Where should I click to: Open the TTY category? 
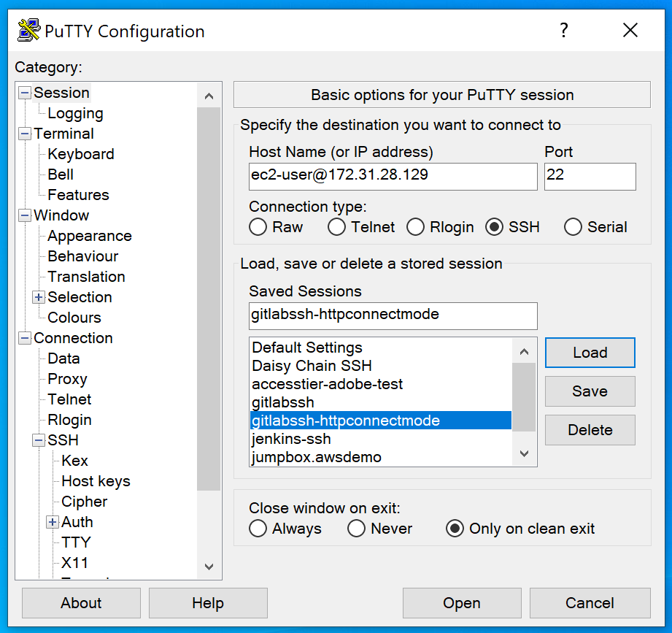pyautogui.click(x=76, y=542)
